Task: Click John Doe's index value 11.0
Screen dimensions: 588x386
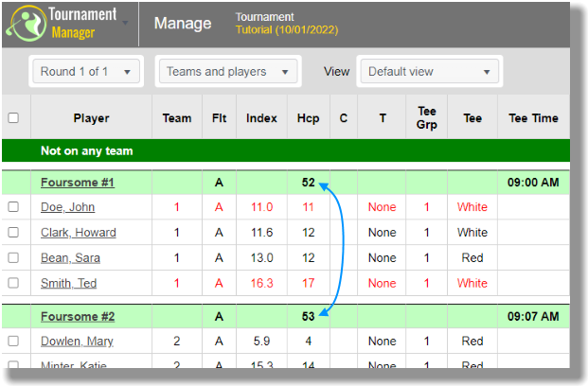Action: click(x=261, y=206)
